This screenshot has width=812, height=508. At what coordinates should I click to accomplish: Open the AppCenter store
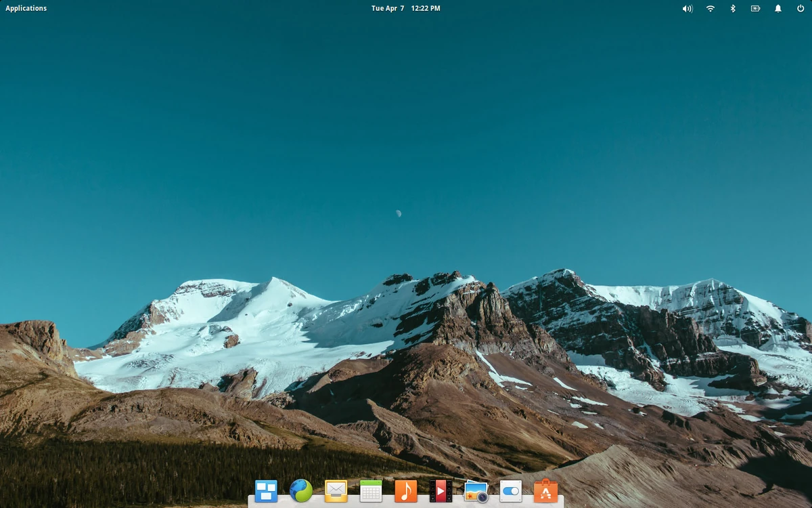[x=545, y=491]
